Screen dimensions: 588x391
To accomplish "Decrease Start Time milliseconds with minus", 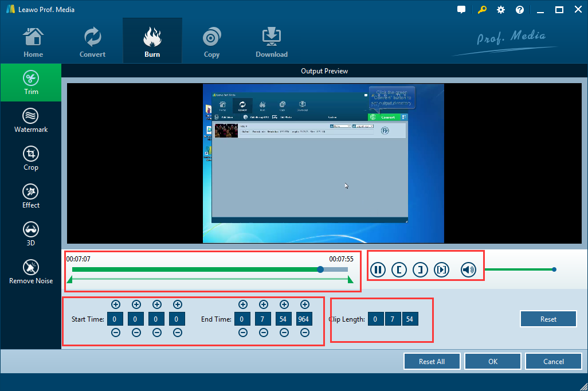I will tap(178, 333).
